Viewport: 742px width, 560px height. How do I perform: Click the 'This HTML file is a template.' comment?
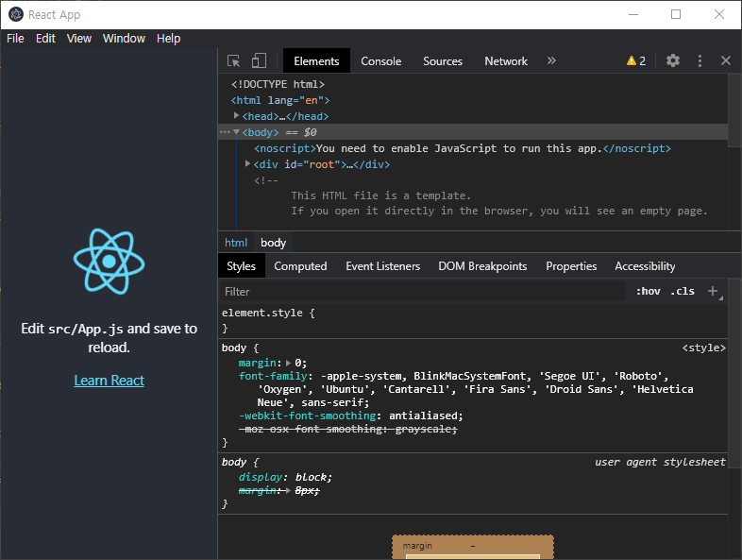[381, 195]
